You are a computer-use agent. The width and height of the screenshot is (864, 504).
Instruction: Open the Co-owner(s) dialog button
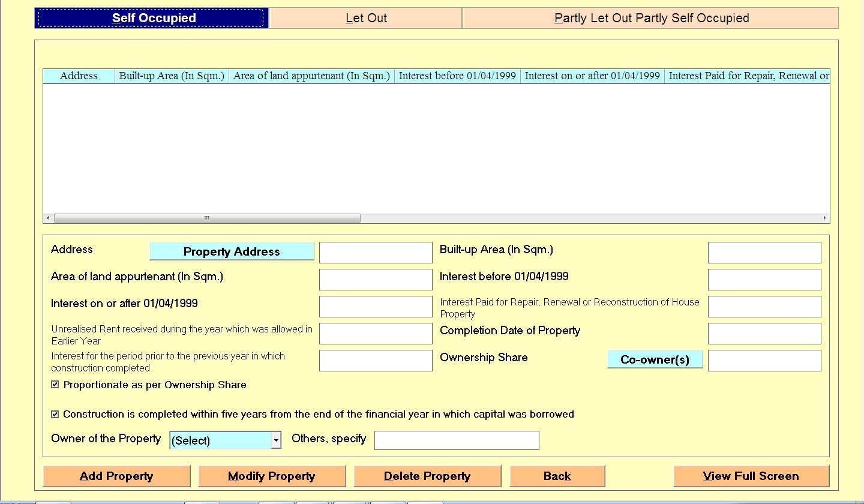click(655, 359)
